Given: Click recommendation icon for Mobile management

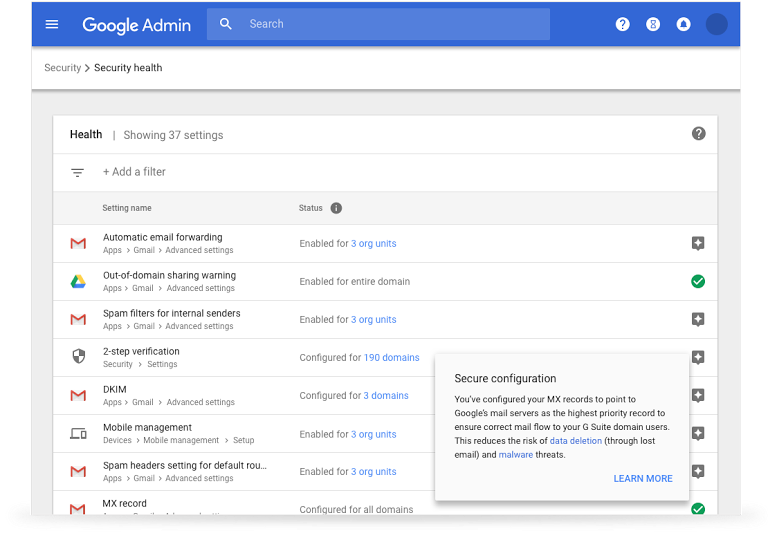Looking at the screenshot, I should (698, 433).
